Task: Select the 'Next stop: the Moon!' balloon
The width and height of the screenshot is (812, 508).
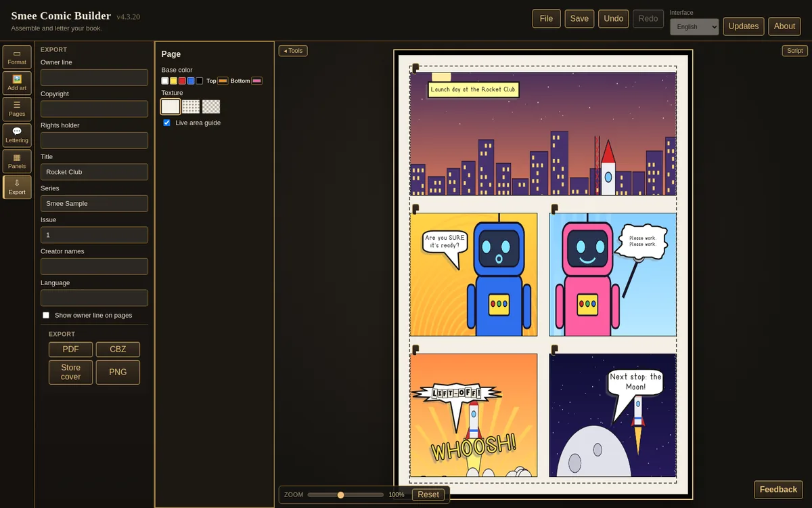Action: point(635,382)
